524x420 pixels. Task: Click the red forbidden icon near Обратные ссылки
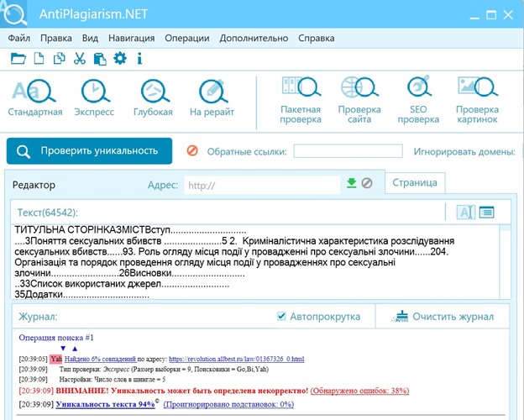click(x=192, y=151)
